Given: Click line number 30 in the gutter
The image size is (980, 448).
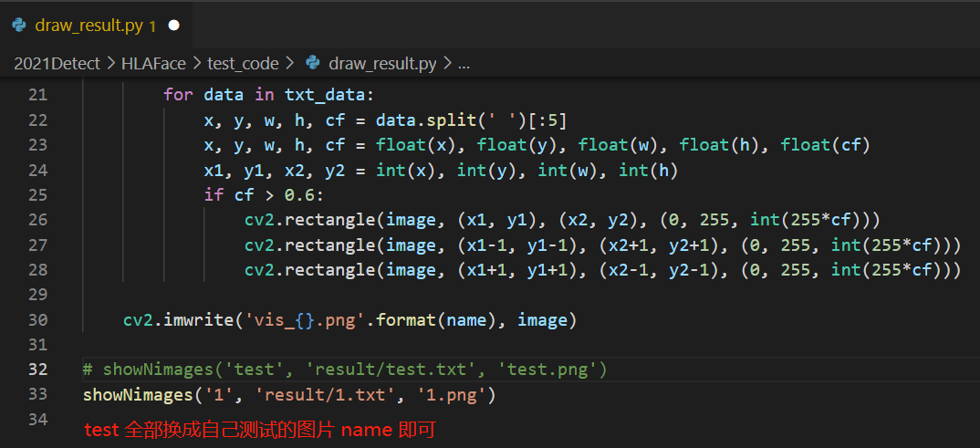Looking at the screenshot, I should 37,320.
